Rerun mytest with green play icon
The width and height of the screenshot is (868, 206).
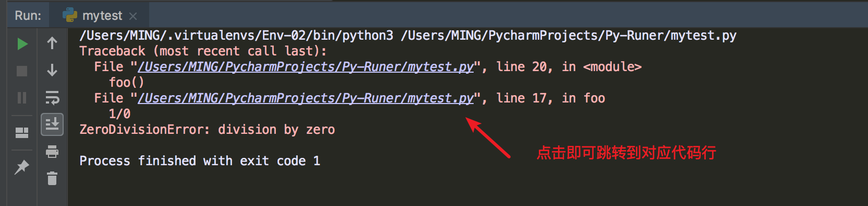pos(22,44)
